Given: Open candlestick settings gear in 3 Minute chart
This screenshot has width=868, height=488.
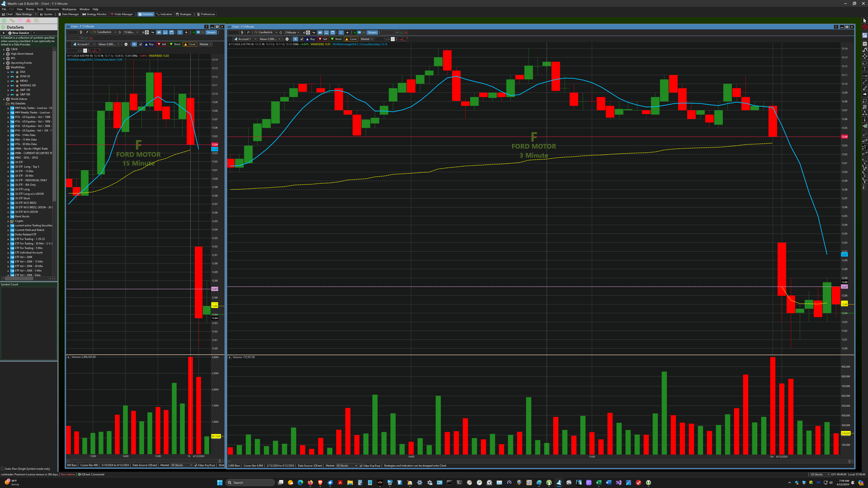Looking at the screenshot, I should pyautogui.click(x=281, y=32).
